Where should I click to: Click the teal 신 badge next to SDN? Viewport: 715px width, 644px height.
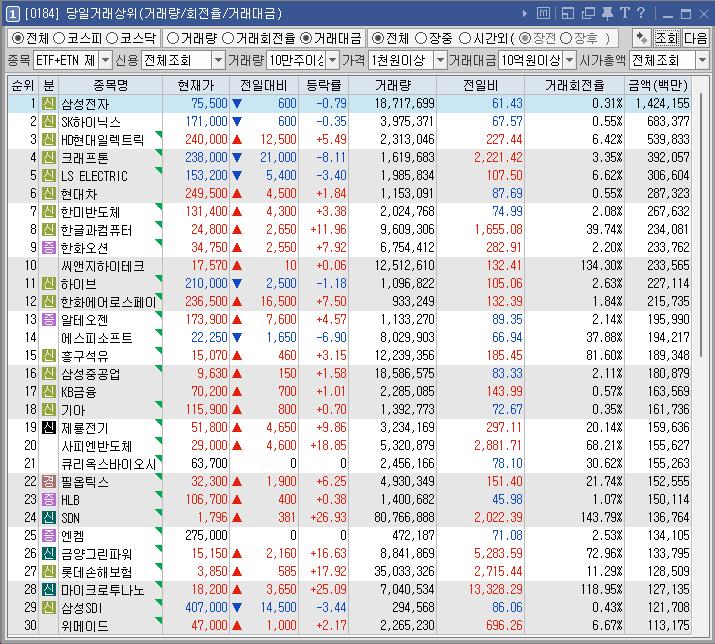tap(49, 517)
